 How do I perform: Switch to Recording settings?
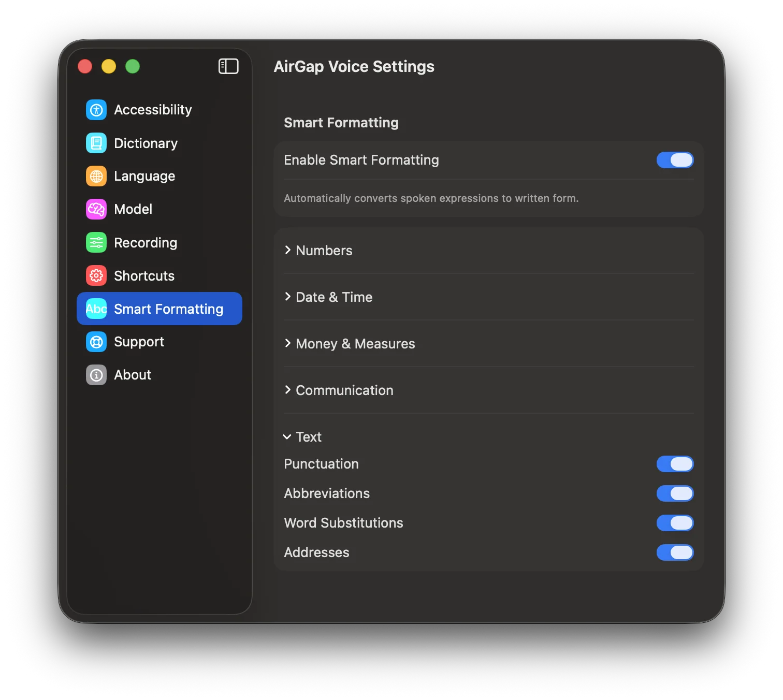coord(160,242)
